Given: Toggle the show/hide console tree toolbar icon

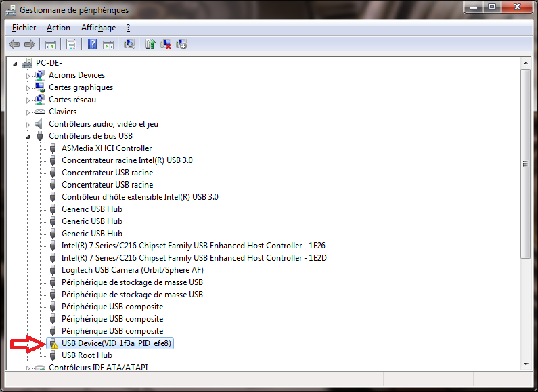Looking at the screenshot, I should coord(51,44).
